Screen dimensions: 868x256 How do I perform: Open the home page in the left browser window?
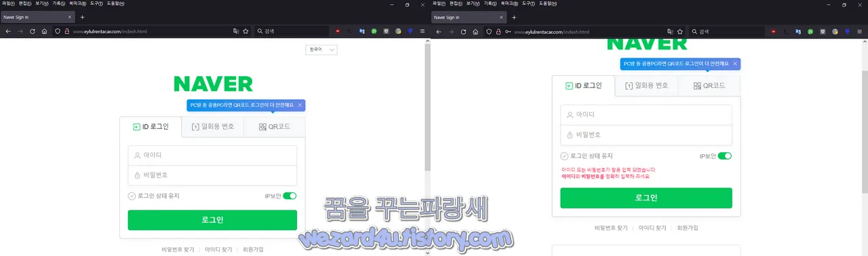(x=44, y=31)
